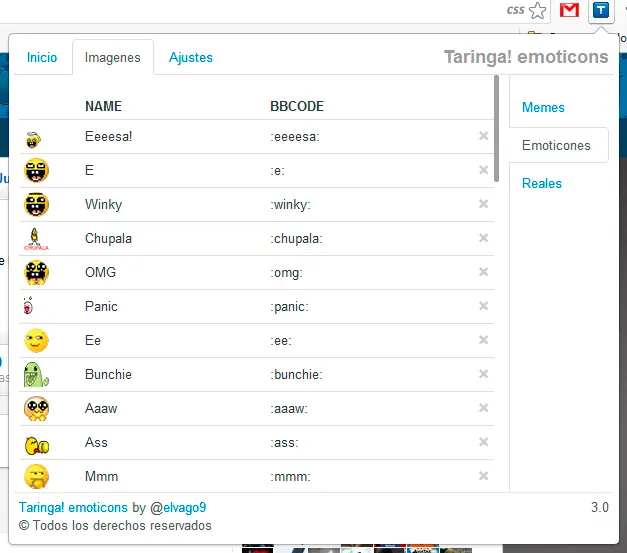
Task: Open the Taringa! emoticons footer link
Action: [73, 507]
